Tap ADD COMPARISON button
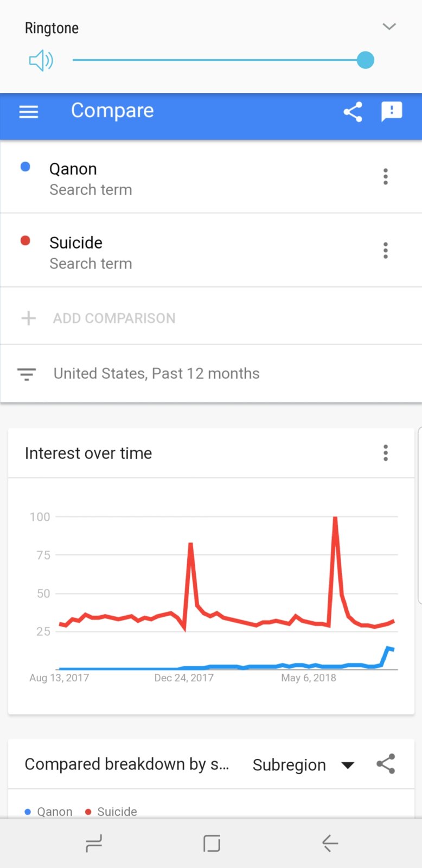Screen dimensions: 422x868 114,318
